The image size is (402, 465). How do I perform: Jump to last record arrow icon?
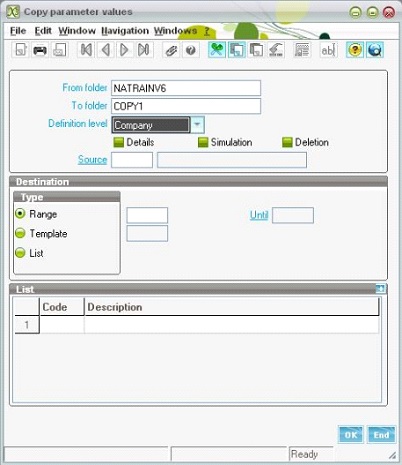tap(144, 50)
